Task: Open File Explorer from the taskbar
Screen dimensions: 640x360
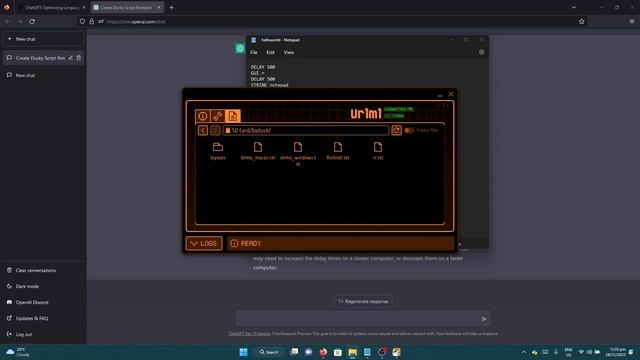Action: pos(353,352)
